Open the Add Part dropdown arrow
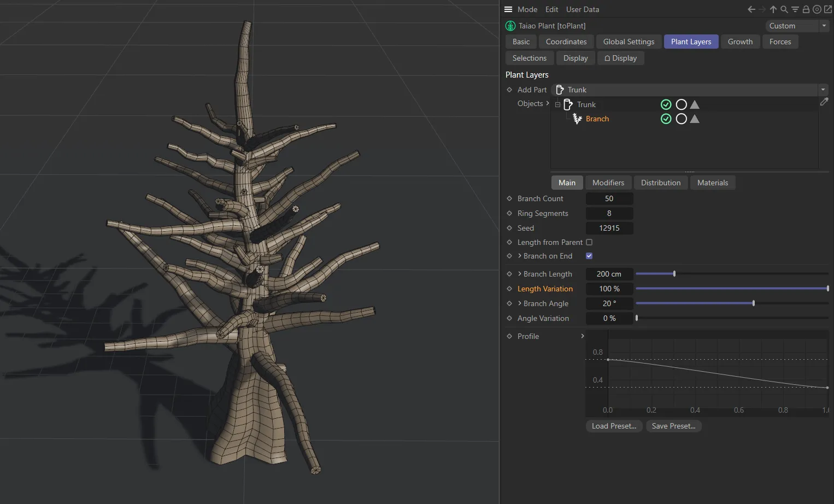This screenshot has width=834, height=504. tap(823, 90)
